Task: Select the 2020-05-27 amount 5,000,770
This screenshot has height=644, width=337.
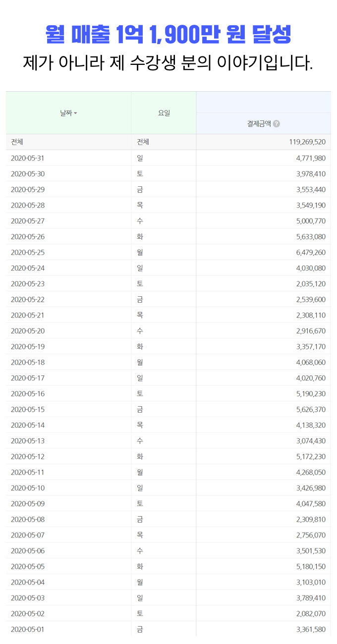Action: click(x=311, y=221)
